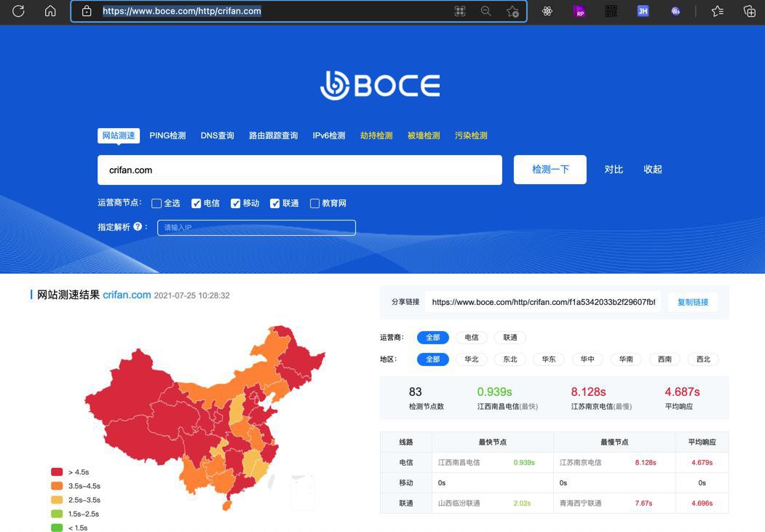Open 劫持检测 tab
The image size is (765, 532).
coord(376,135)
